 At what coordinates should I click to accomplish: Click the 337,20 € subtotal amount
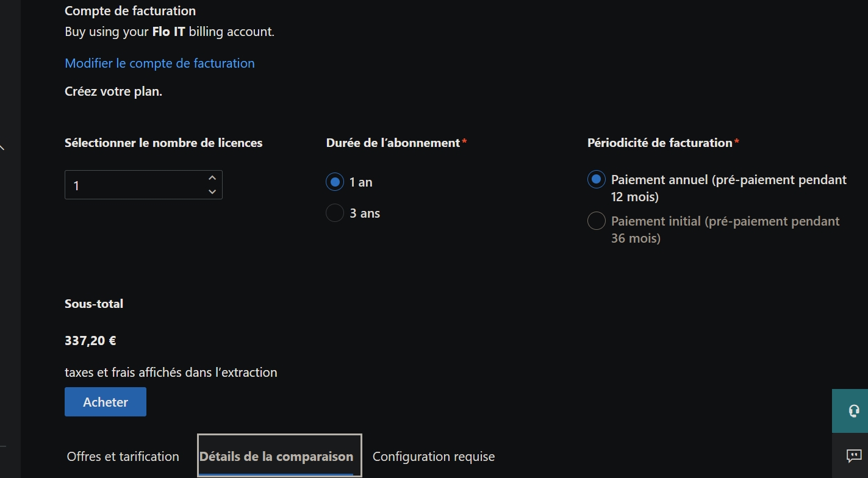tap(90, 341)
